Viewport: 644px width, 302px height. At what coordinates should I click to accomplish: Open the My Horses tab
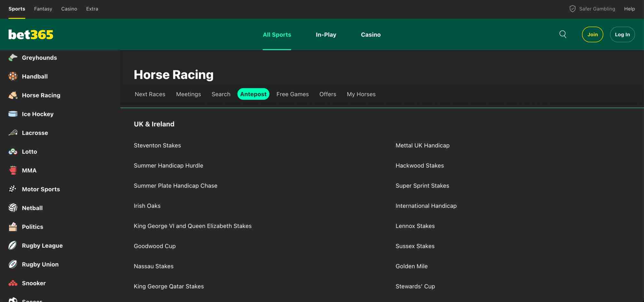tap(361, 94)
